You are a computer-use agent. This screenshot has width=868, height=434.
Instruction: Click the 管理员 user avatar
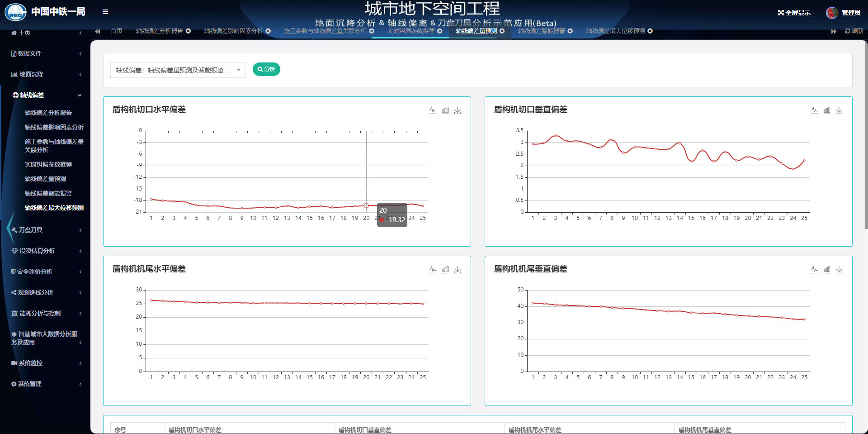pyautogui.click(x=832, y=12)
